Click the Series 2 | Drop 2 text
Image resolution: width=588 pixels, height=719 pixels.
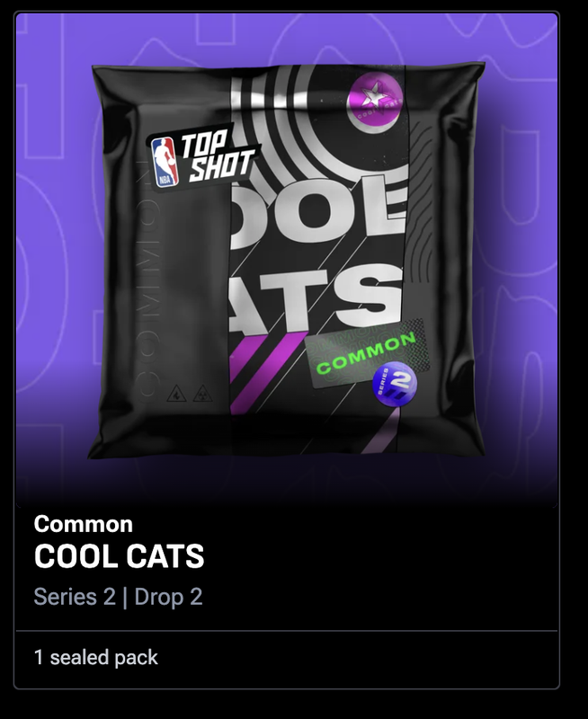pyautogui.click(x=118, y=597)
